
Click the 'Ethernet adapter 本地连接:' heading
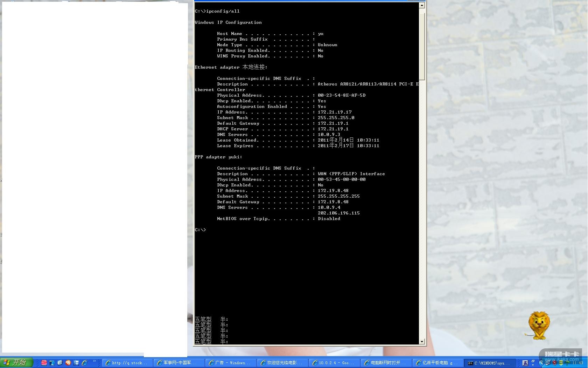[x=231, y=67]
